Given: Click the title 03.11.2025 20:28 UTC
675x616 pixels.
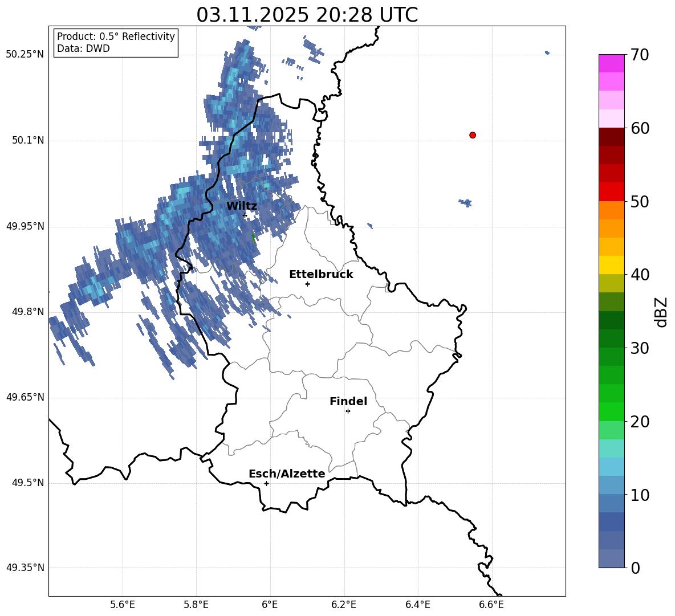Looking at the screenshot, I should pos(307,15).
